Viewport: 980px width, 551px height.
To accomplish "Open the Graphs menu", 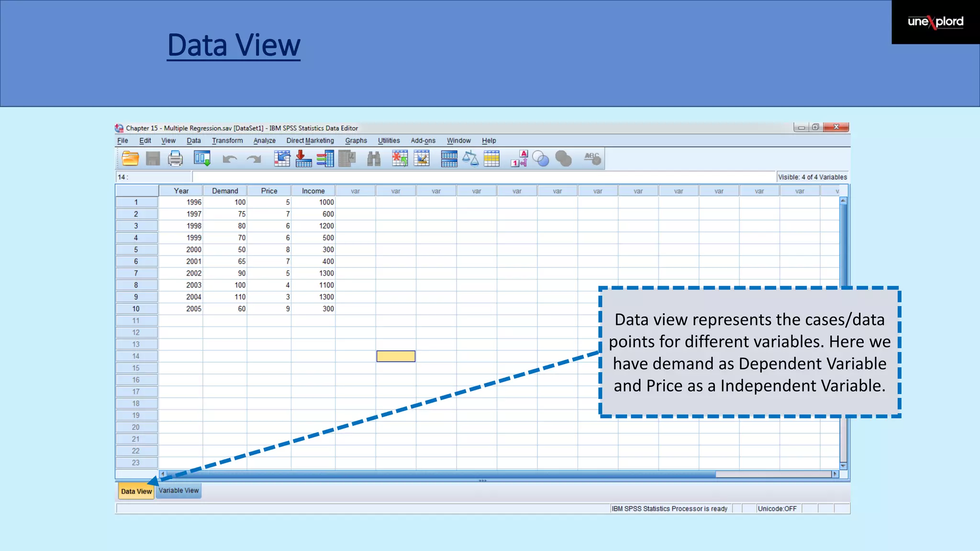I will (356, 141).
